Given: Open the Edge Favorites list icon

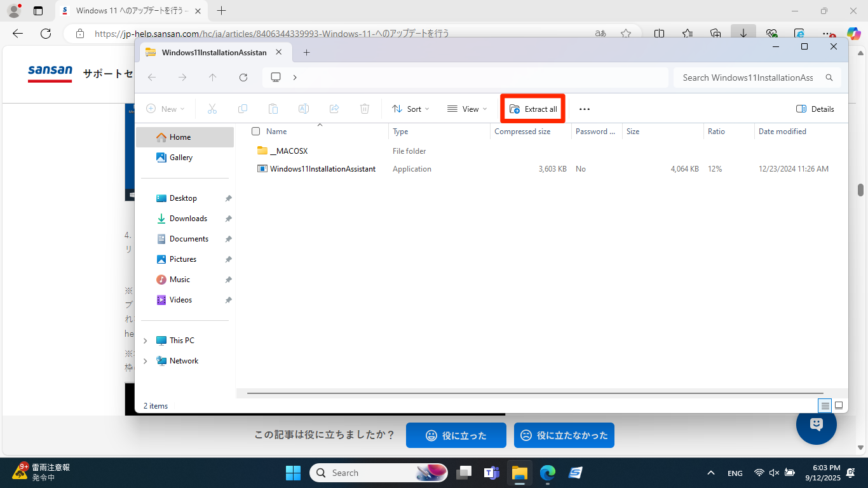Looking at the screenshot, I should (688, 34).
